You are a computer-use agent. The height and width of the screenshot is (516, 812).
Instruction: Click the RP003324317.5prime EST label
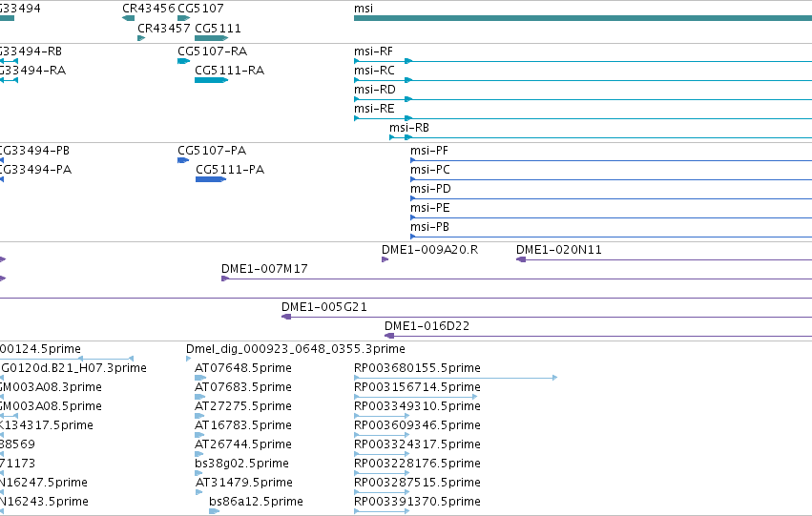[417, 444]
